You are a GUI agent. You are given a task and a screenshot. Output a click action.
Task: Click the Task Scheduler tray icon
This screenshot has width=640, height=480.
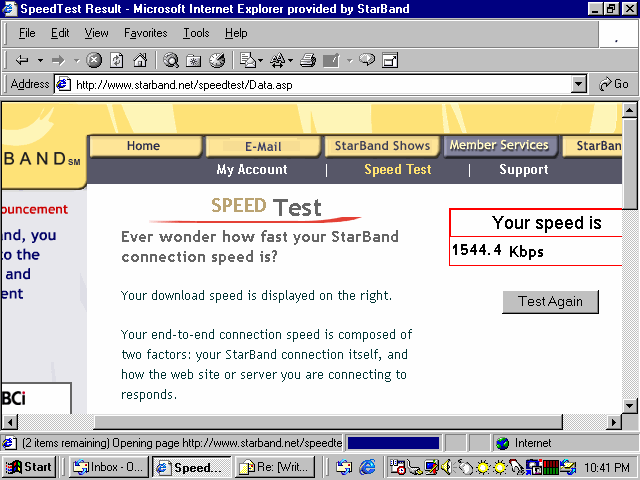point(398,467)
